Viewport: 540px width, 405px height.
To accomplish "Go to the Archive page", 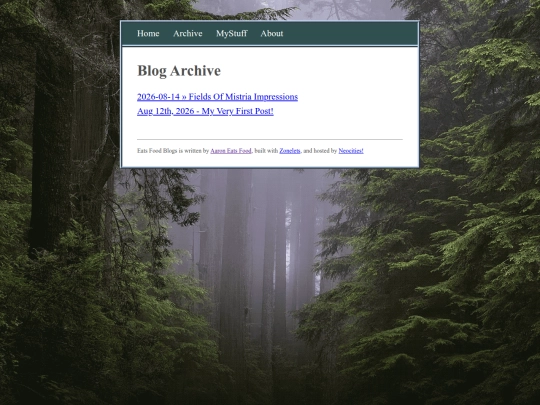I will pyautogui.click(x=188, y=33).
